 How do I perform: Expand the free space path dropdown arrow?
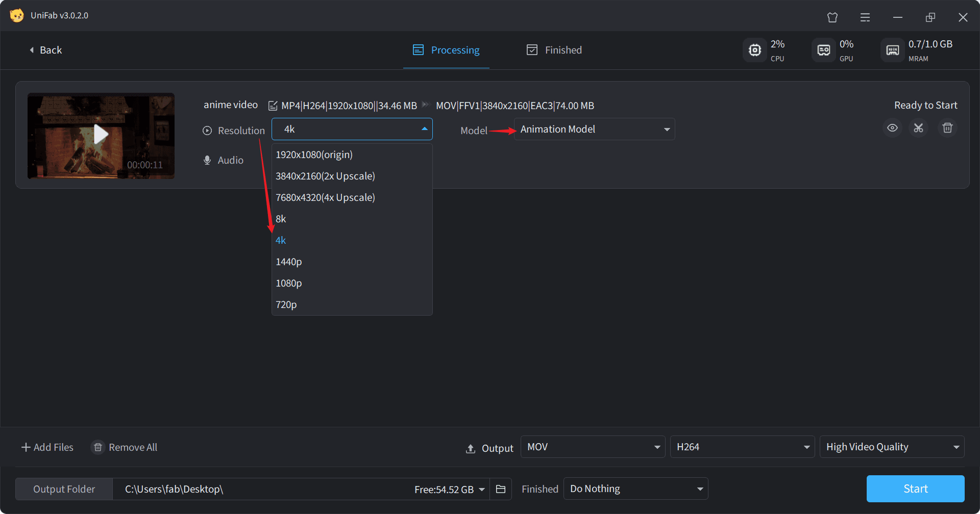(x=482, y=490)
